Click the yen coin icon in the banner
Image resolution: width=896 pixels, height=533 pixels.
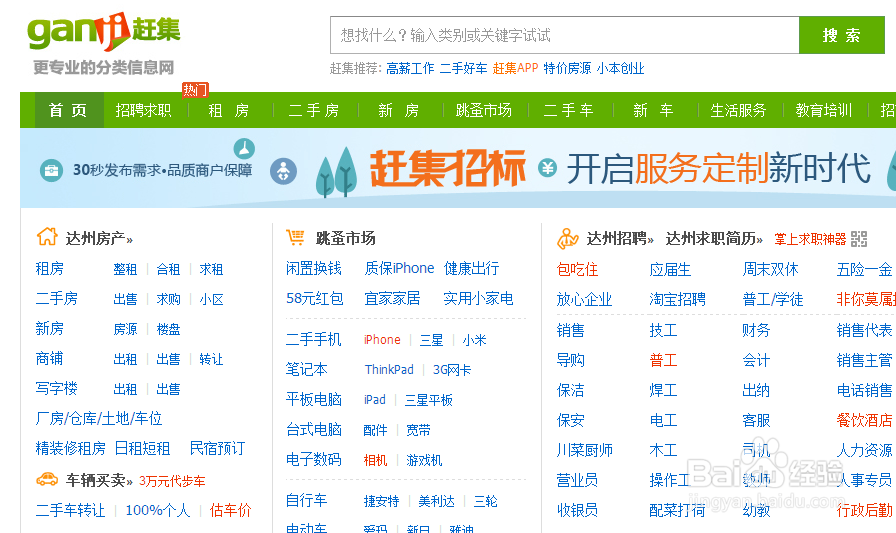coord(547,167)
